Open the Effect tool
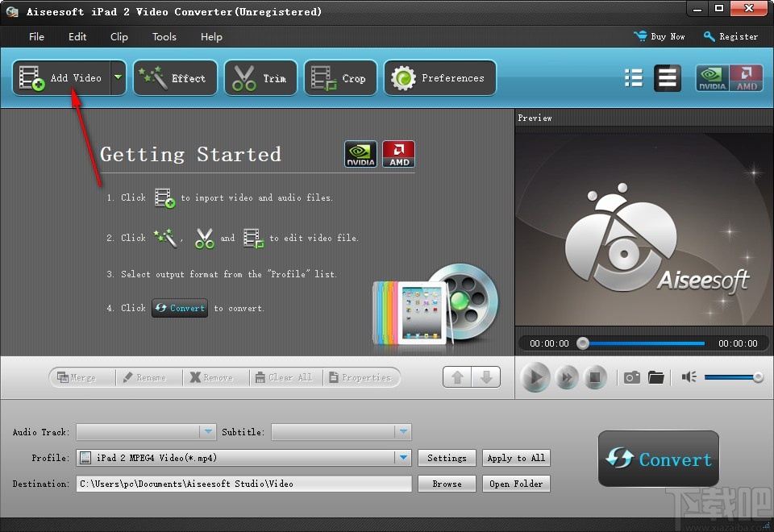 175,78
